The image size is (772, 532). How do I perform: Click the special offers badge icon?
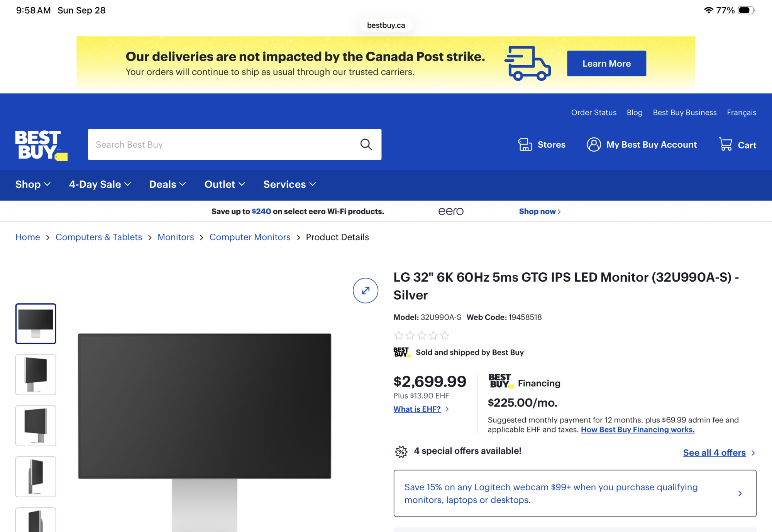pos(401,451)
